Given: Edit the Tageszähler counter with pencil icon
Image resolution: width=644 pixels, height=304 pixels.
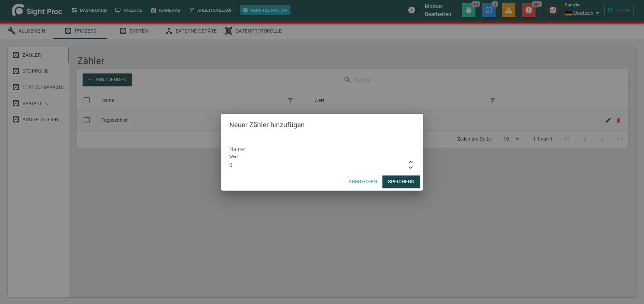Looking at the screenshot, I should coord(608,120).
